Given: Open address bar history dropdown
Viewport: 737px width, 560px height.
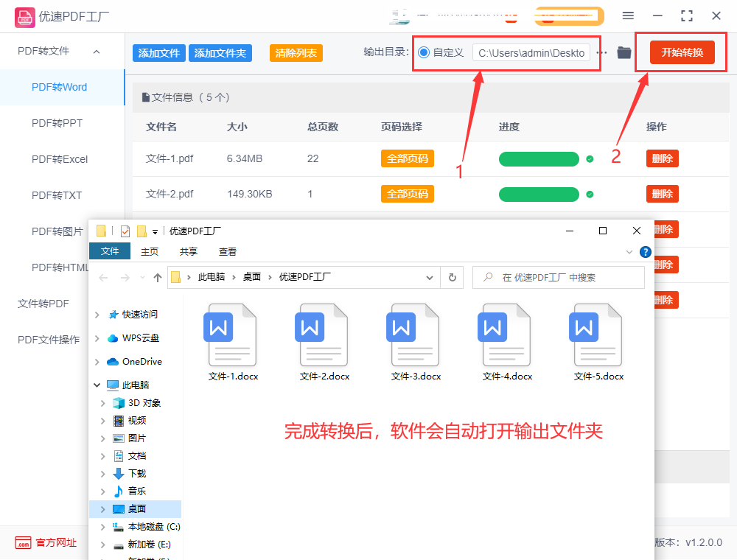Looking at the screenshot, I should [x=430, y=278].
